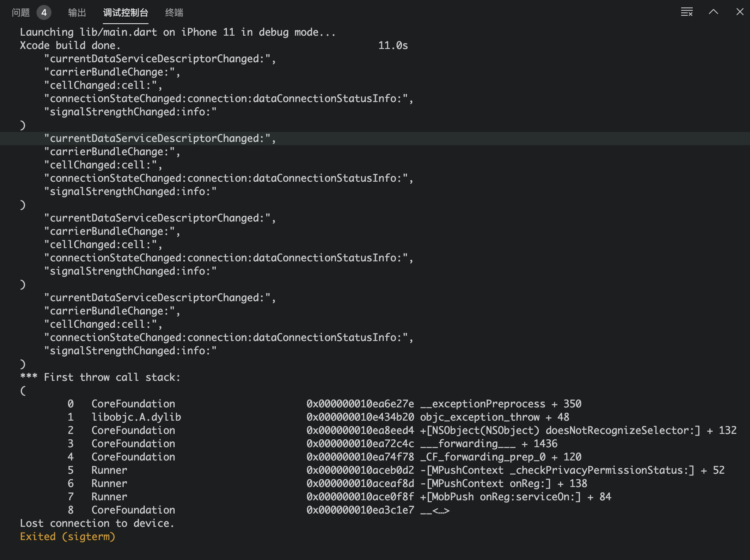Maximize the panel with the chevron icon

[713, 12]
